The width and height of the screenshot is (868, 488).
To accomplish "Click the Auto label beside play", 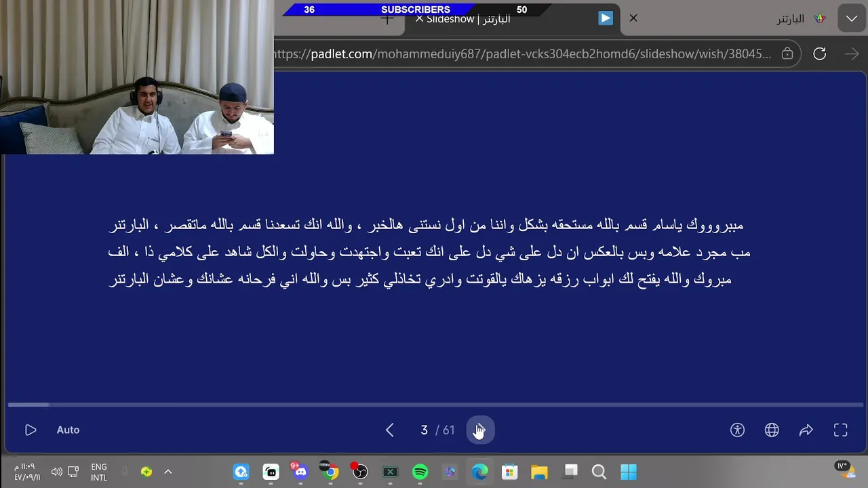I will pyautogui.click(x=68, y=430).
